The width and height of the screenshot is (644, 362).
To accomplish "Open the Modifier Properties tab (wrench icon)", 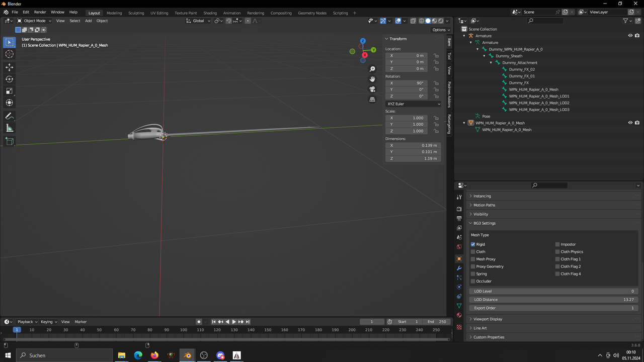I will (459, 268).
